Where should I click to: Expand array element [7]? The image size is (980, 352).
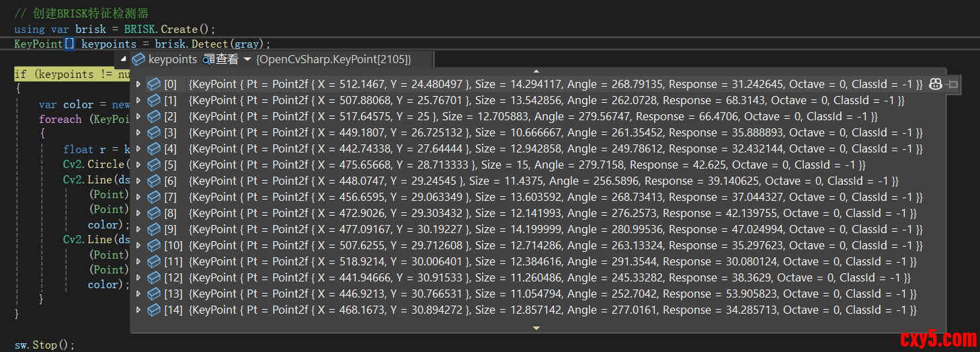coord(138,197)
